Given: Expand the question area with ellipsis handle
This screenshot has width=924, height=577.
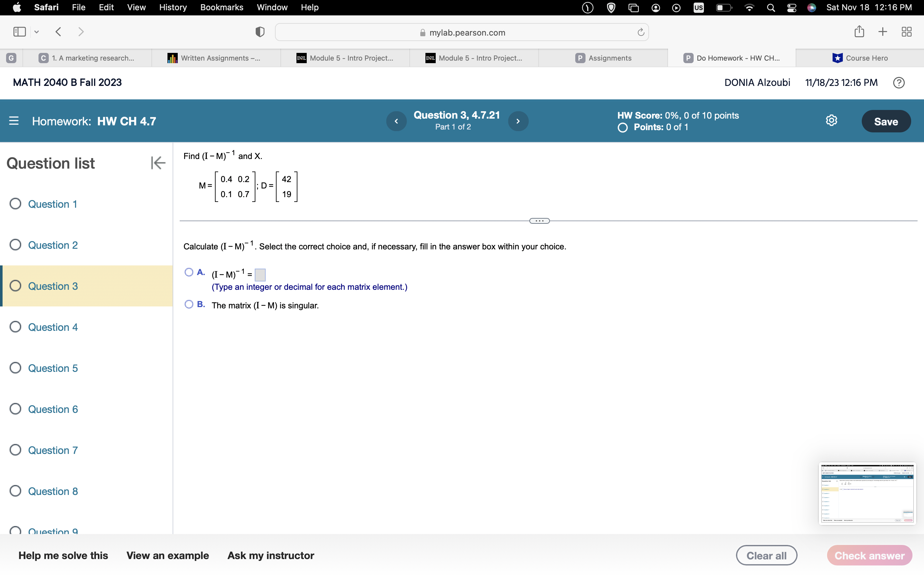Looking at the screenshot, I should (x=539, y=221).
